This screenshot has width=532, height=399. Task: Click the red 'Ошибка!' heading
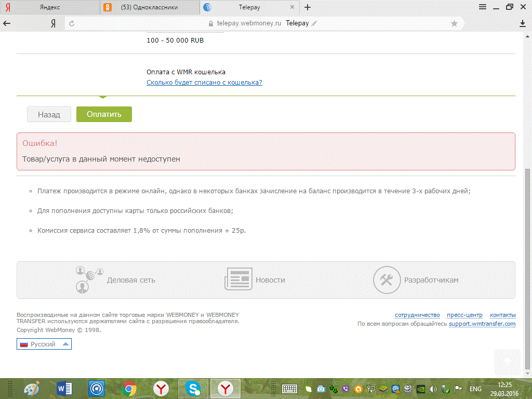pyautogui.click(x=39, y=143)
